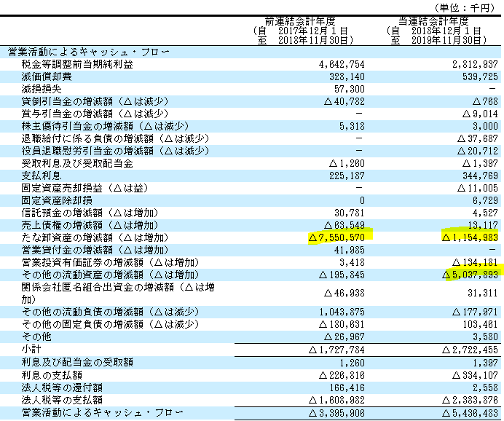Viewport: 504px width, 421px height.
Task: Select the value 57,300
Action: [350, 89]
